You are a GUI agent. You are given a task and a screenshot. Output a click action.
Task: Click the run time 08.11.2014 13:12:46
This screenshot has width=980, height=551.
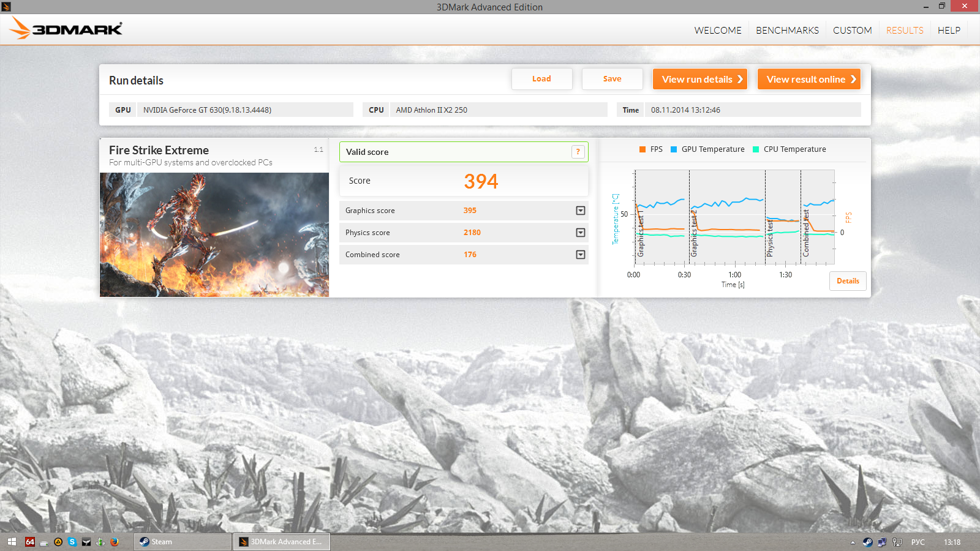tap(685, 110)
